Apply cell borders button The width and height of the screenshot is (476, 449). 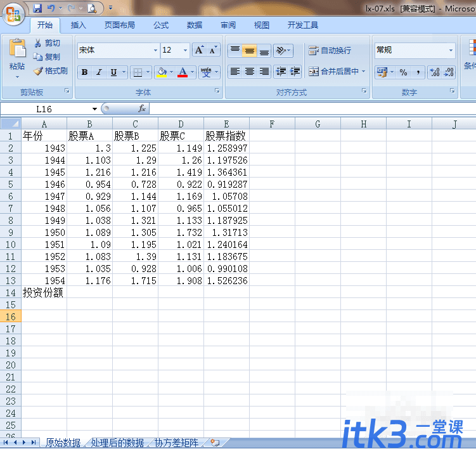pyautogui.click(x=138, y=72)
